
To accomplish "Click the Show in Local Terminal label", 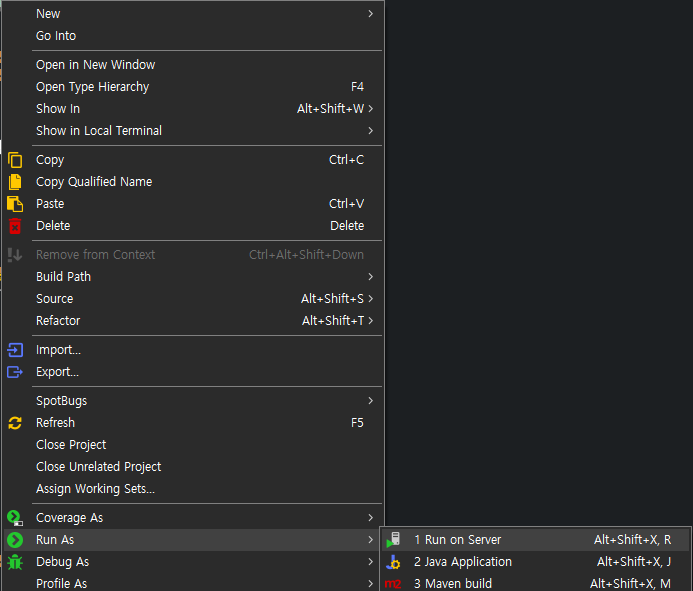I will [99, 131].
